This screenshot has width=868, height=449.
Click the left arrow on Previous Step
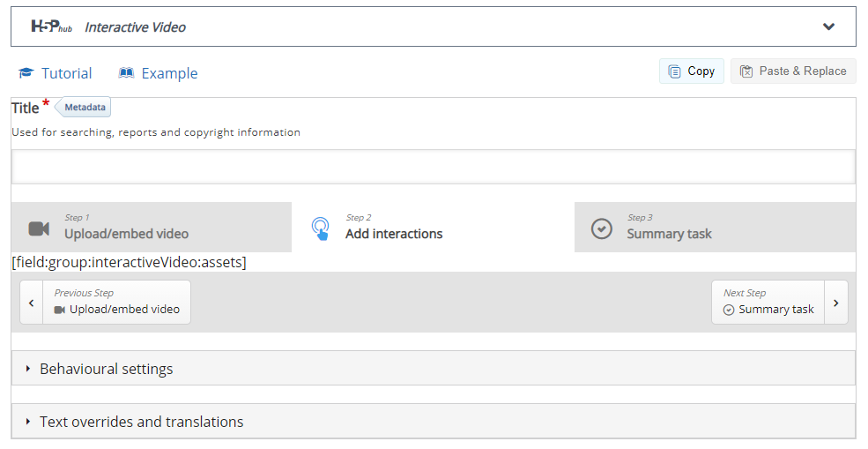pos(32,303)
